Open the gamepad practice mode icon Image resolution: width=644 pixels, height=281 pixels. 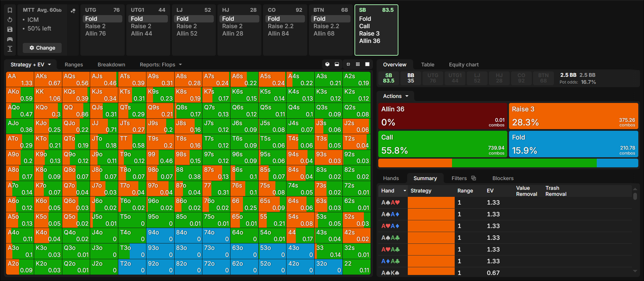click(x=10, y=39)
